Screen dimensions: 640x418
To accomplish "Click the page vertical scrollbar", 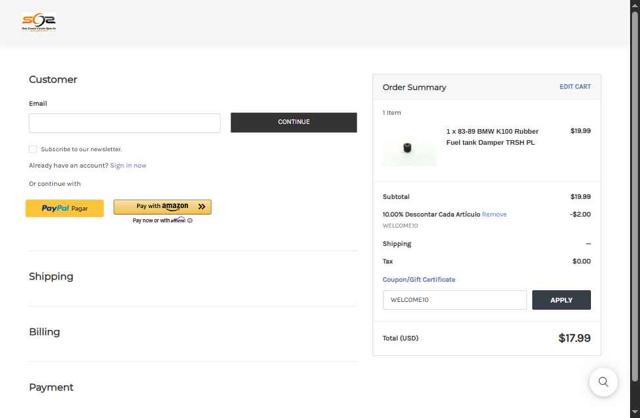I will click(x=635, y=196).
